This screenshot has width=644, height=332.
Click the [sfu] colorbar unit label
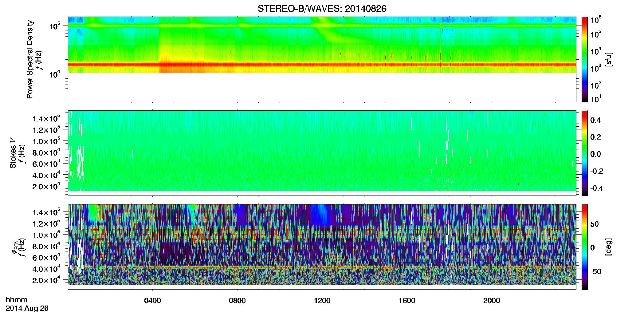609,59
